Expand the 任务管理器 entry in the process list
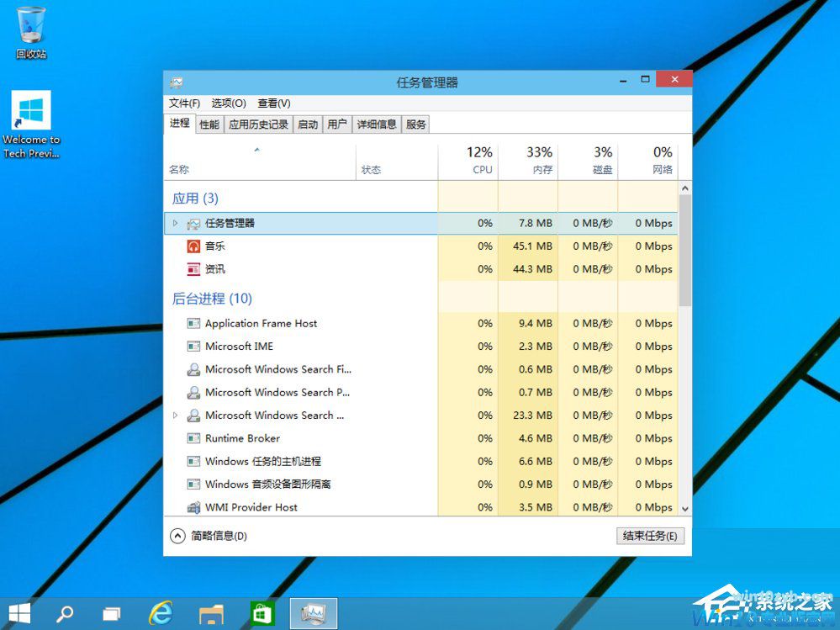Viewport: 840px width, 630px height. tap(175, 223)
